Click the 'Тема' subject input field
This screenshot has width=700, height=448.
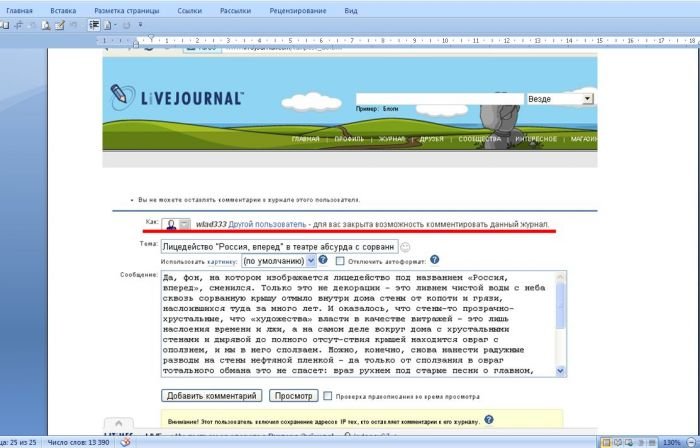point(279,245)
